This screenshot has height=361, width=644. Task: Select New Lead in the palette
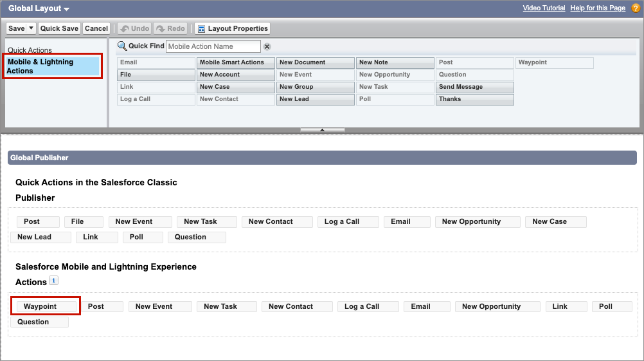pos(315,99)
